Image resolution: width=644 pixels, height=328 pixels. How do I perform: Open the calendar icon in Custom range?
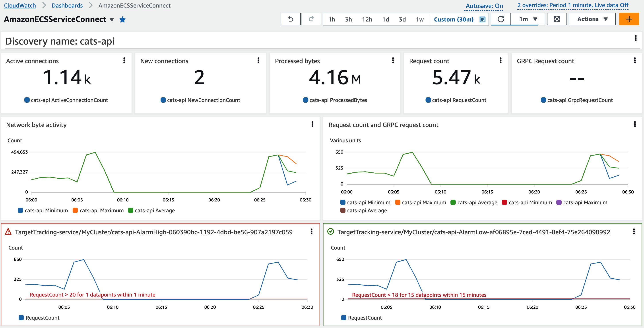click(483, 19)
